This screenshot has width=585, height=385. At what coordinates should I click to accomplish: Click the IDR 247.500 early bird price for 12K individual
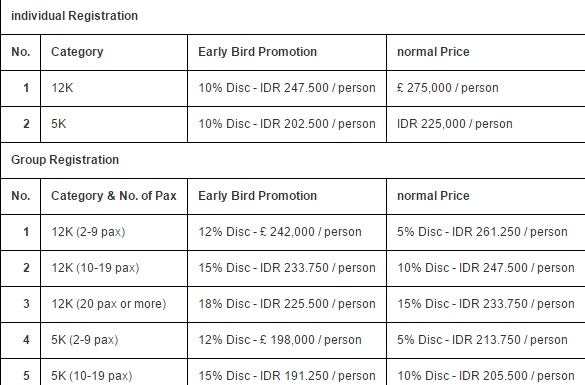287,88
